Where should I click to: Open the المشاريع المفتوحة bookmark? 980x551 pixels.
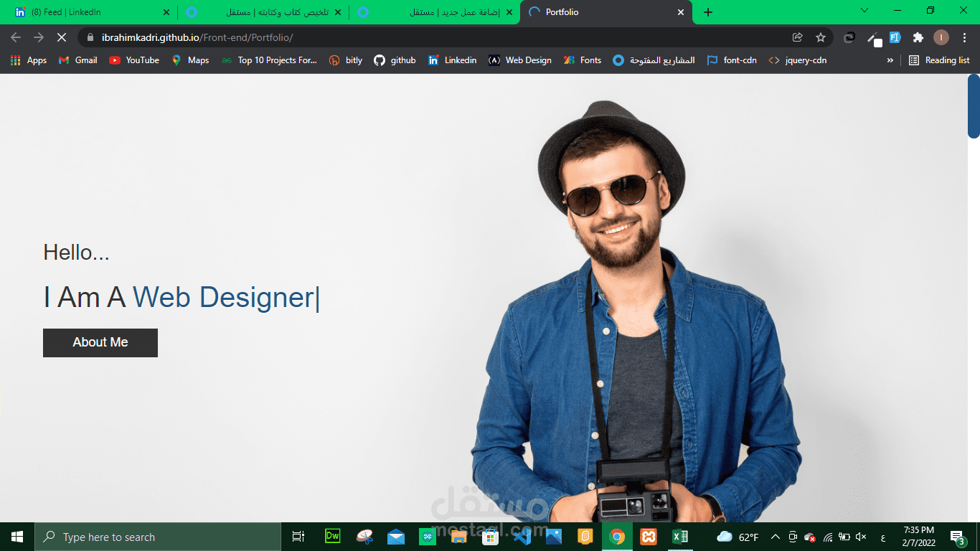coord(654,60)
